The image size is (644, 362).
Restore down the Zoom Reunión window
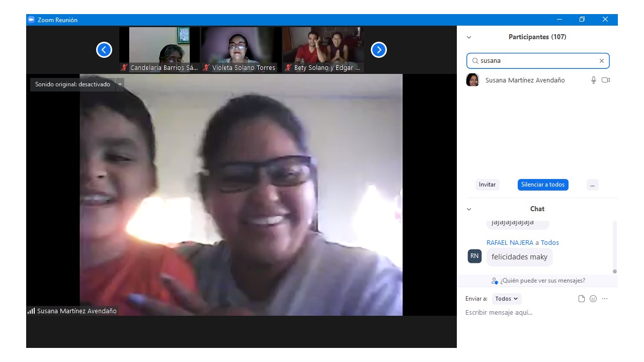pos(582,20)
